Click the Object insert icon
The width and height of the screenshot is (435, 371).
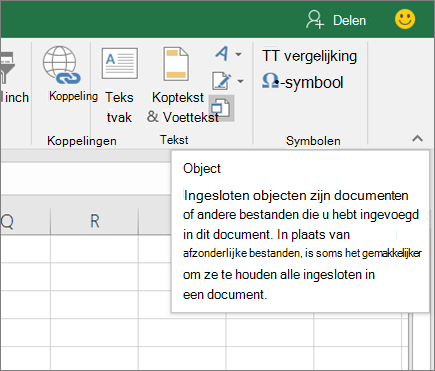point(221,108)
